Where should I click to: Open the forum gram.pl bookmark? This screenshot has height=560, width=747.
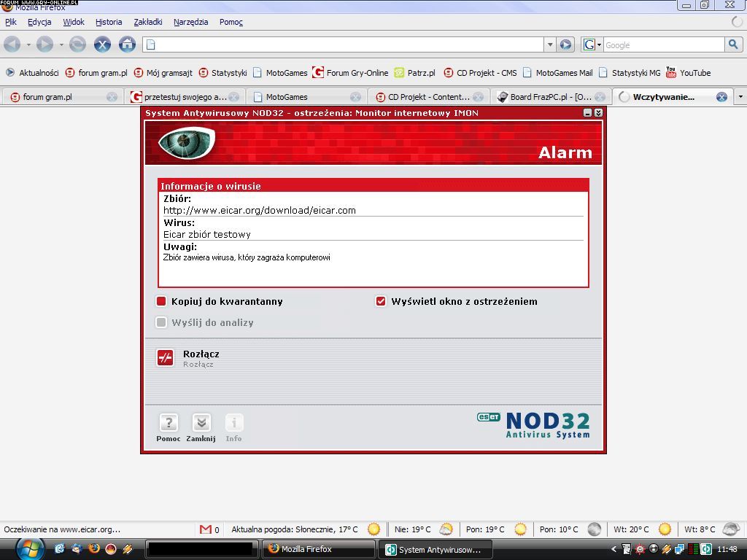coord(97,73)
